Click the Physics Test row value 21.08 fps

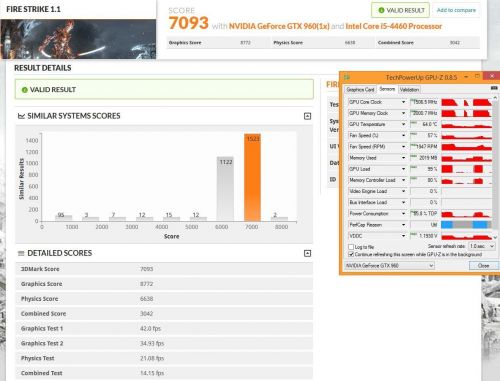pyautogui.click(x=152, y=358)
